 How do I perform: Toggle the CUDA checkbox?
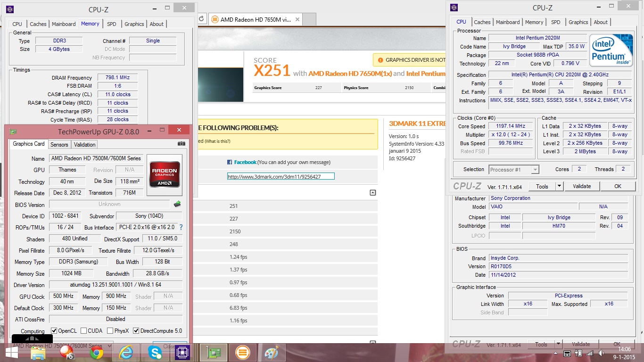(84, 331)
